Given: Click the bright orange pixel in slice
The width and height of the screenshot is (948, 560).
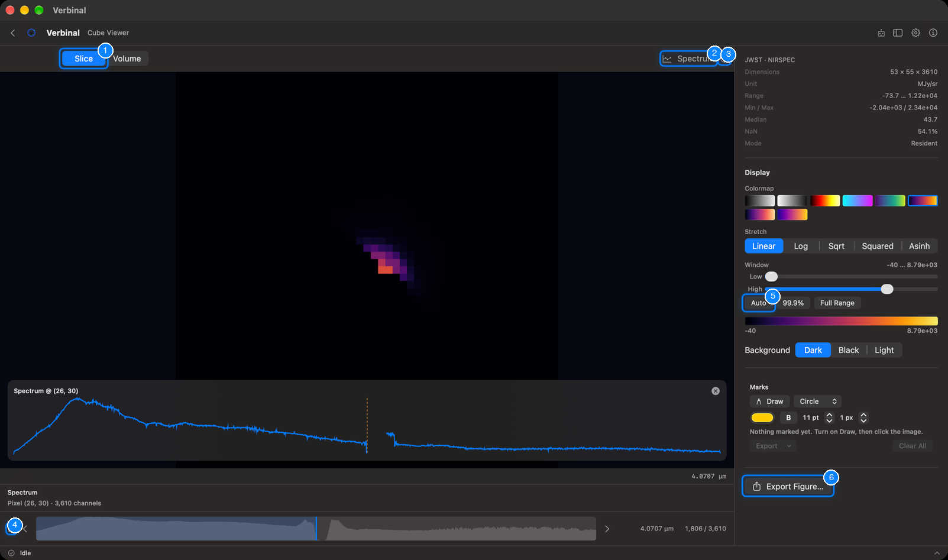Looking at the screenshot, I should point(385,270).
